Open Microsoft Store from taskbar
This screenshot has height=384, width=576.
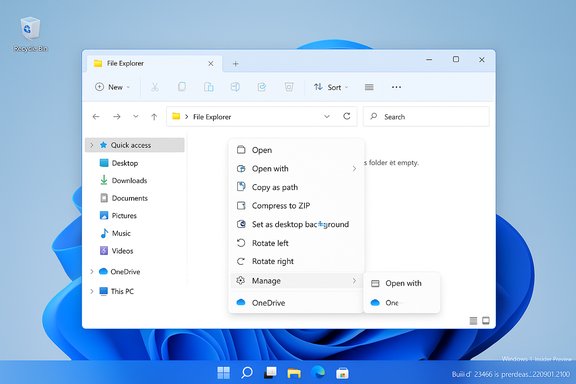(x=342, y=373)
